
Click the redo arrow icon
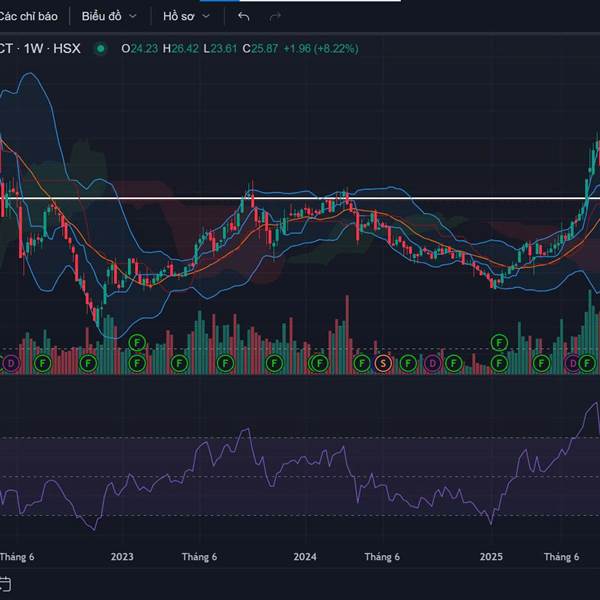tap(275, 16)
